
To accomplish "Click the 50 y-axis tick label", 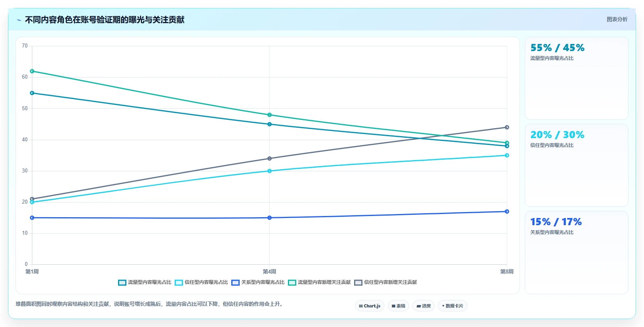I will [x=25, y=109].
